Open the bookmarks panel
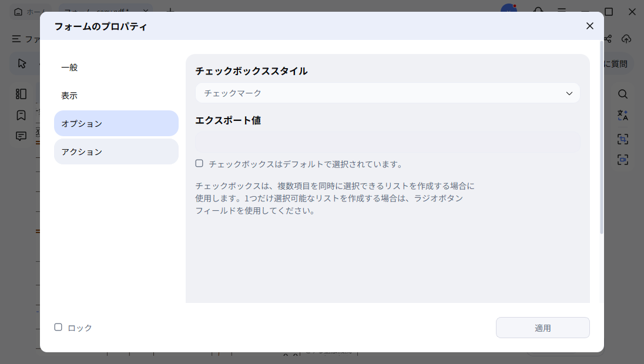 (x=21, y=114)
